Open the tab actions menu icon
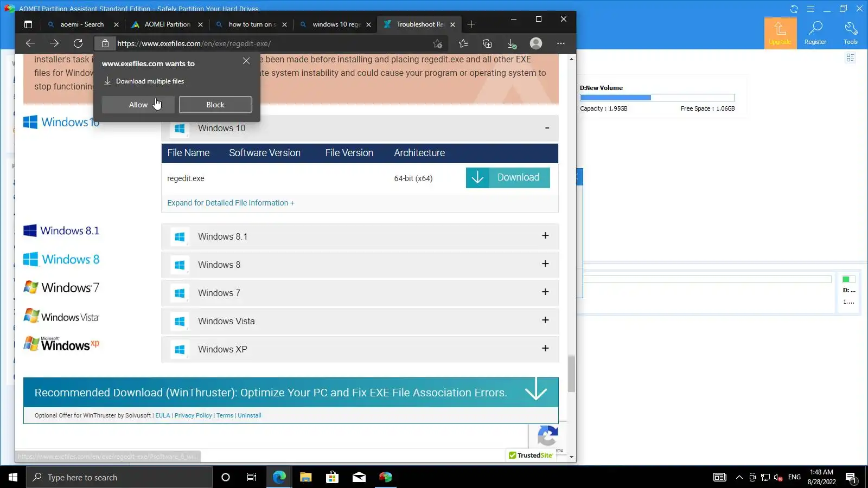868x488 pixels. (28, 24)
